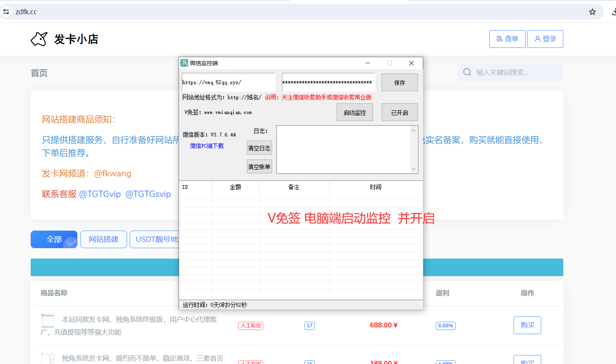This screenshot has width=616, height=364.
Task: Close the 微信监控端 window
Action: pyautogui.click(x=412, y=63)
